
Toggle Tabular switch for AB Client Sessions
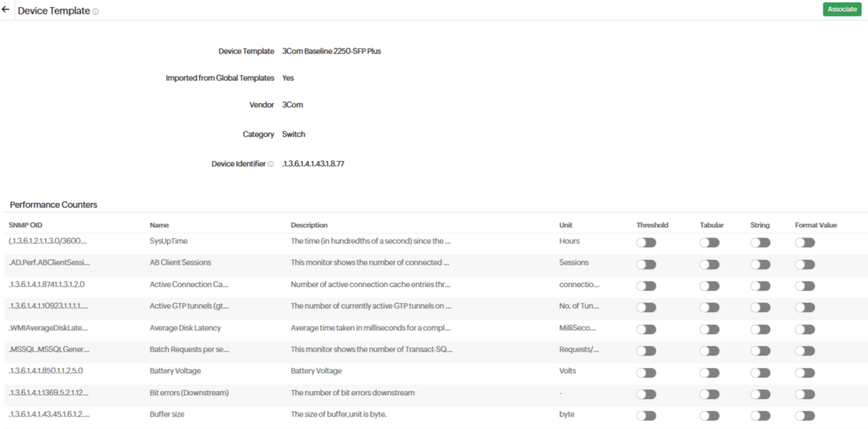click(x=709, y=264)
